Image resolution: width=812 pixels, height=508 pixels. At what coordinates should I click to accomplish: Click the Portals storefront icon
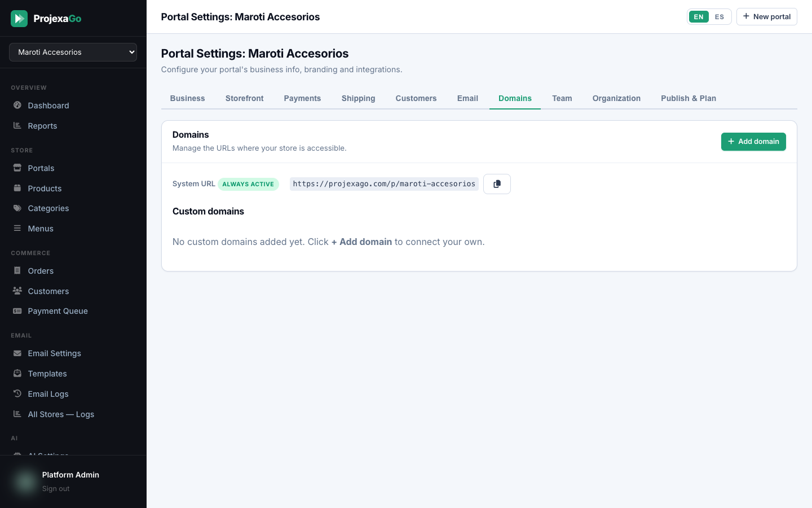[x=17, y=168]
